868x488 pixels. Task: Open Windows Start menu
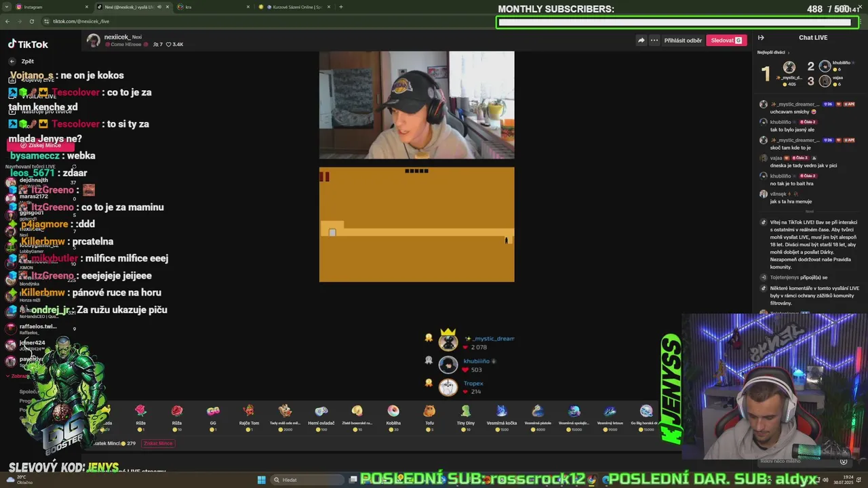(x=262, y=480)
